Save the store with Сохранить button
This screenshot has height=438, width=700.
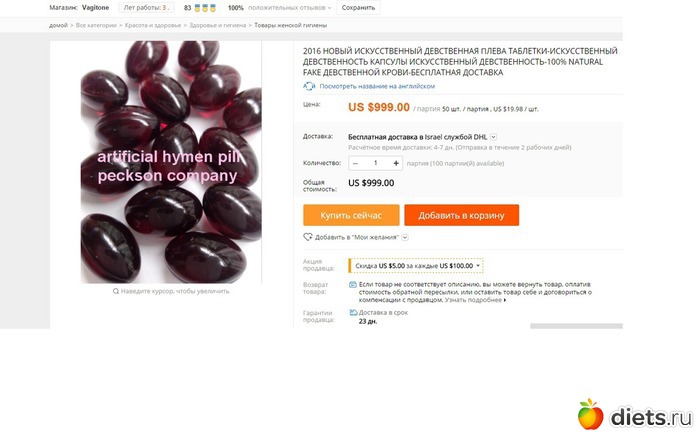358,8
